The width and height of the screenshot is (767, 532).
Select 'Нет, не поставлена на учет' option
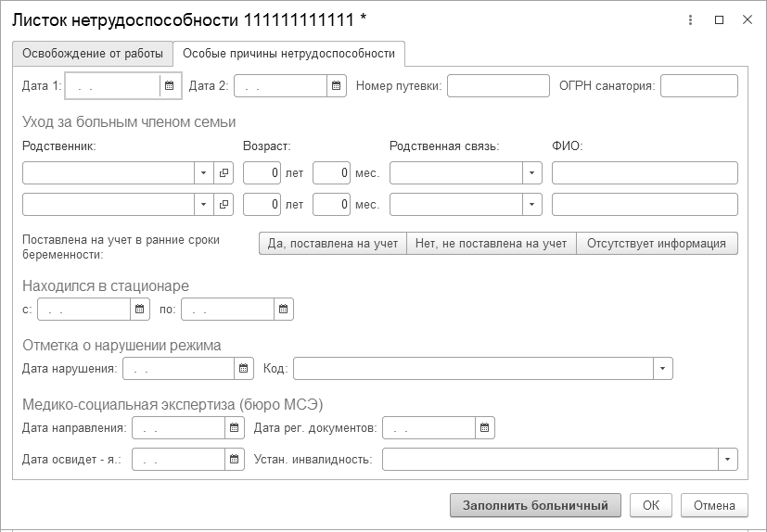point(491,244)
